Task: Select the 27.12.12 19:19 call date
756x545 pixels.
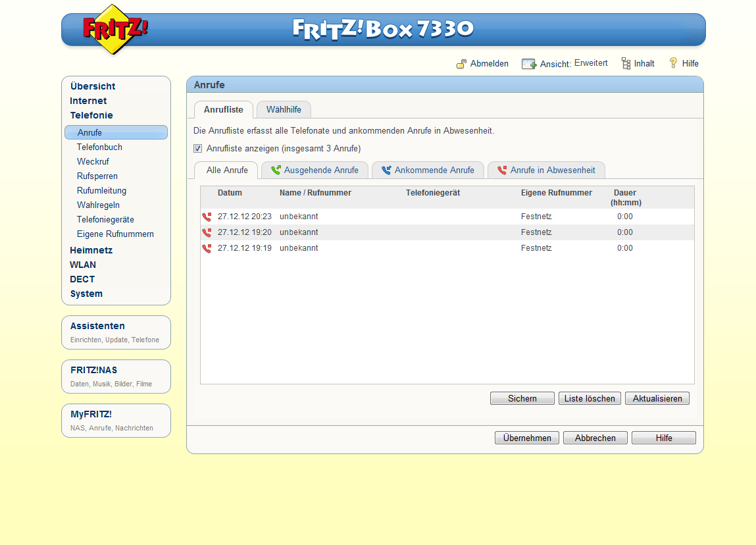Action: pos(245,248)
